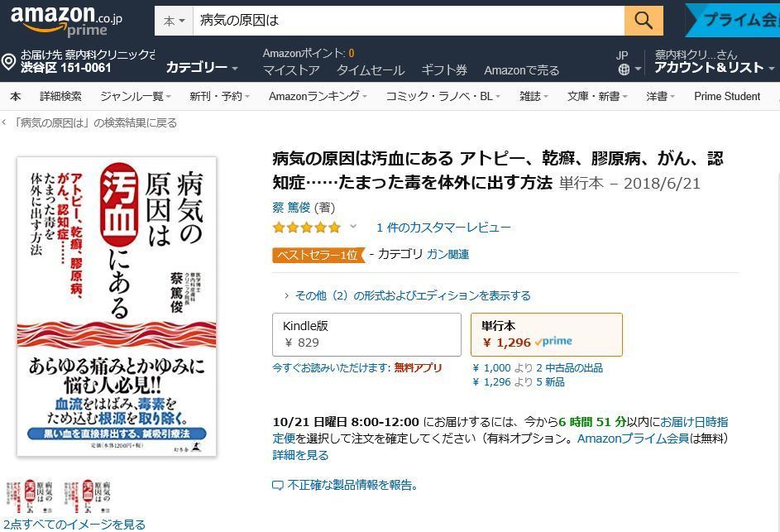780x532 pixels.
Task: Open the タイムセール link
Action: pos(371,70)
